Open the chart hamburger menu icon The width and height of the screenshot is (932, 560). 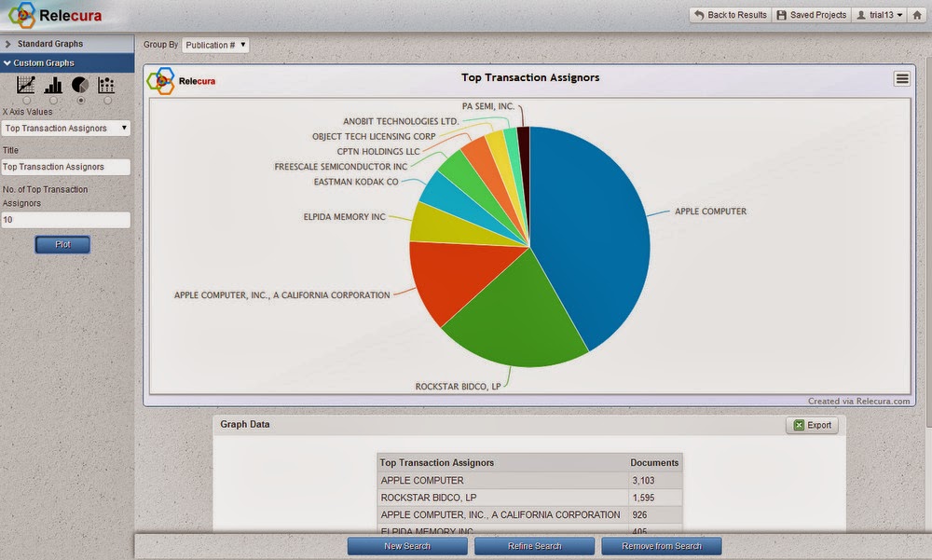901,79
